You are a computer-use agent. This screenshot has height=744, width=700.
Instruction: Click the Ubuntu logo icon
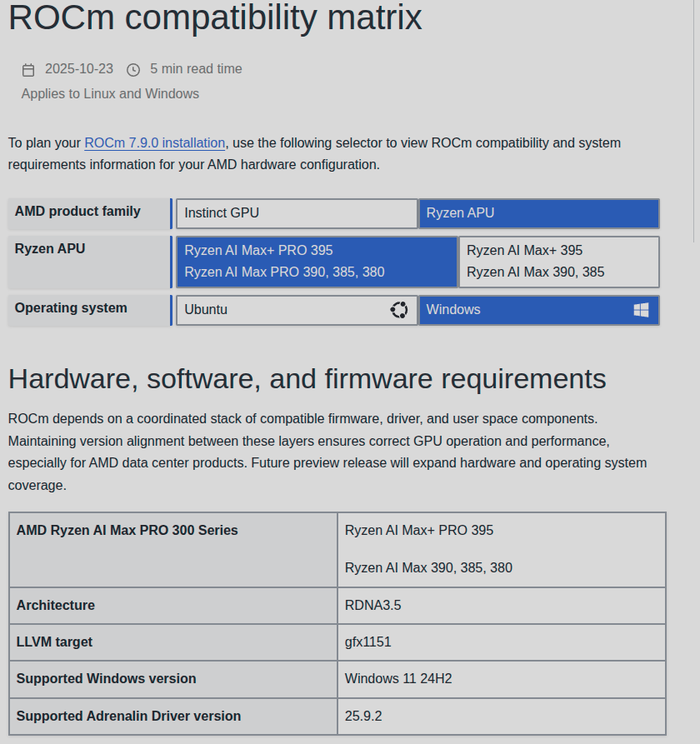pos(399,310)
